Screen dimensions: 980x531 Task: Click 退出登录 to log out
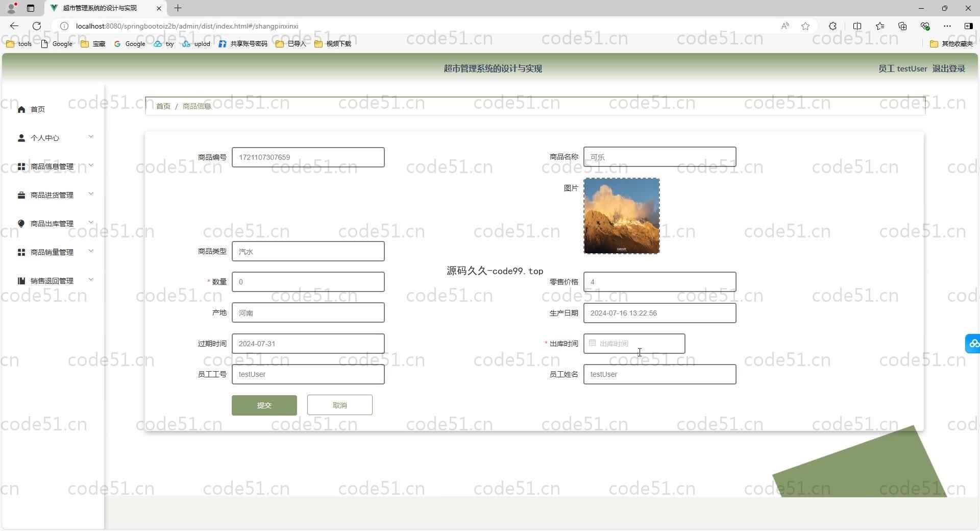948,68
